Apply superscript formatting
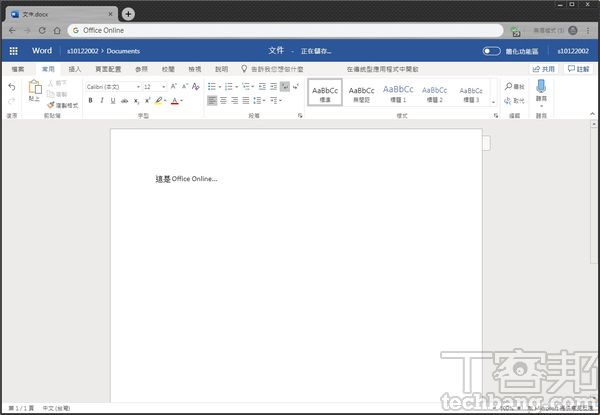 147,101
